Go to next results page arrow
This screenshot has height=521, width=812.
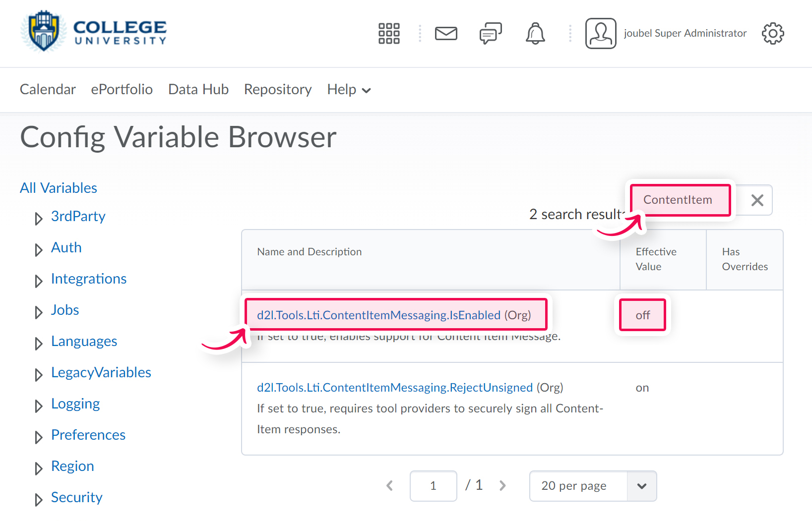tap(502, 486)
